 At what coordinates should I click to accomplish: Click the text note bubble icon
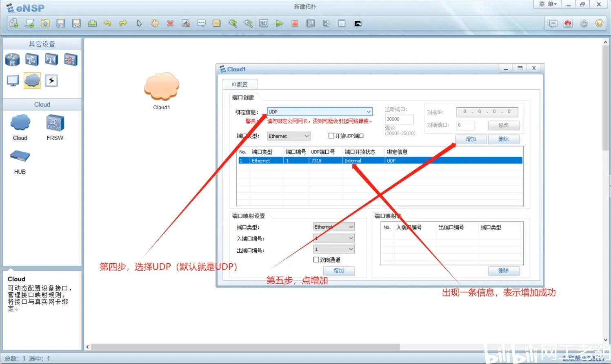(x=201, y=23)
